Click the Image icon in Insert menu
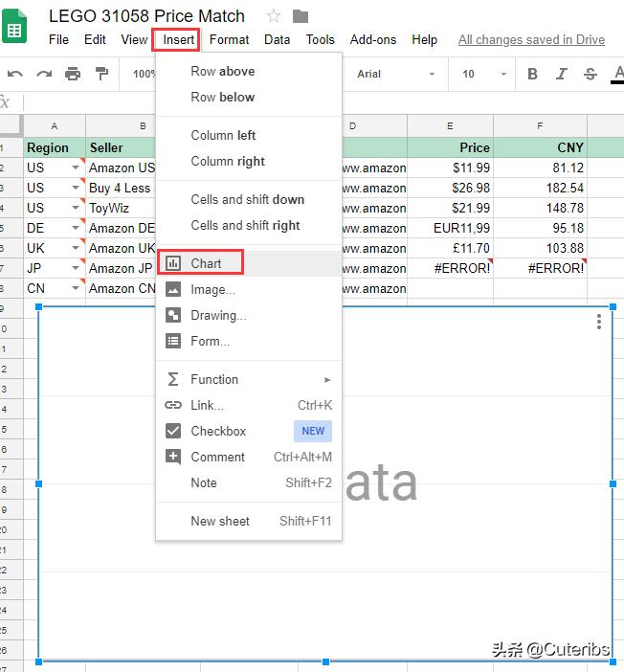This screenshot has height=672, width=624. coord(173,289)
